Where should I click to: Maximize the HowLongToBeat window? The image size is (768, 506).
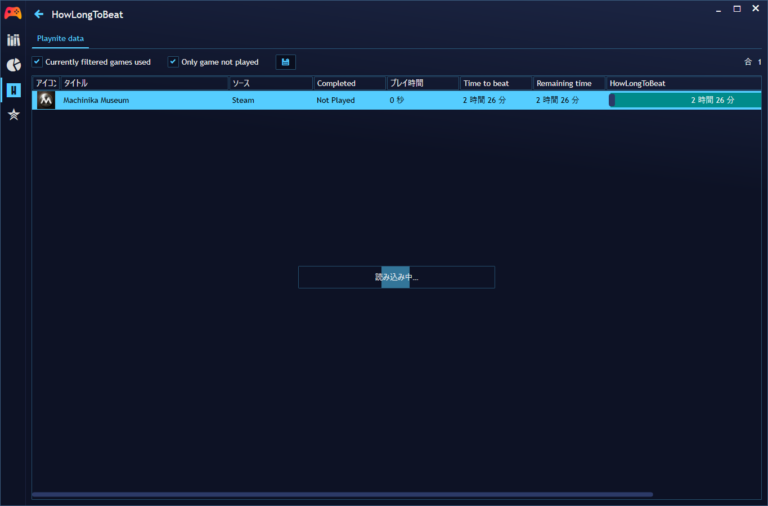[x=737, y=9]
